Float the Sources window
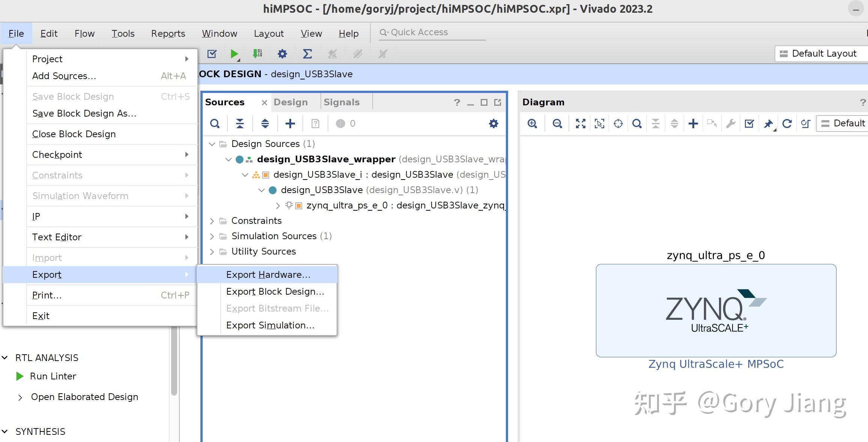The image size is (868, 442). click(x=497, y=102)
